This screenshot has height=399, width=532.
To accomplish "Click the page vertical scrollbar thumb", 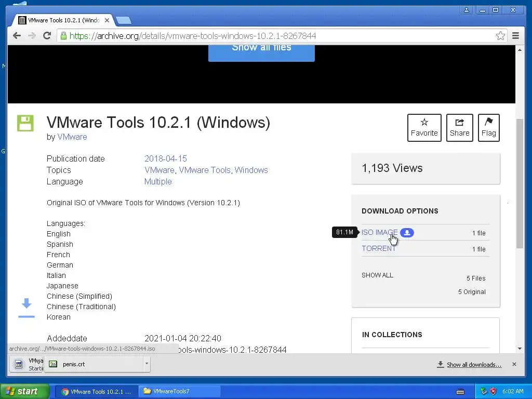I will (520, 183).
